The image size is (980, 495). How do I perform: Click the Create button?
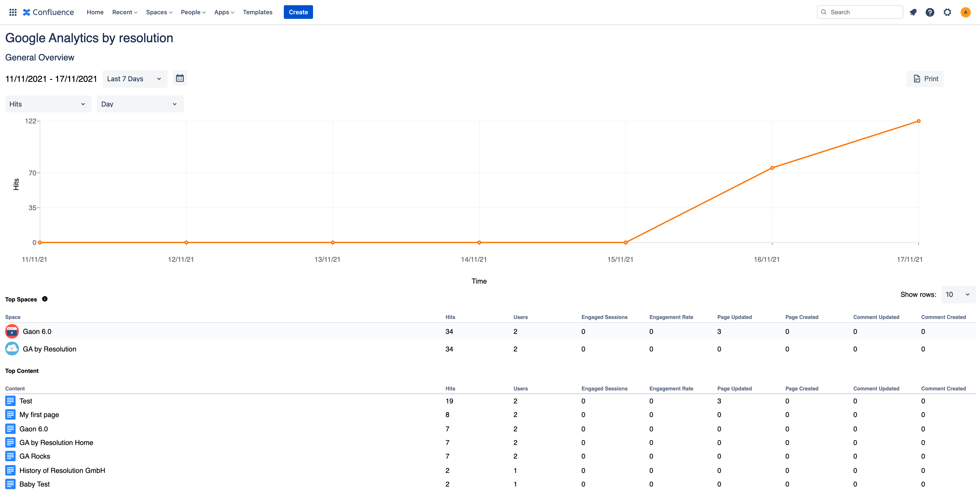coord(298,12)
